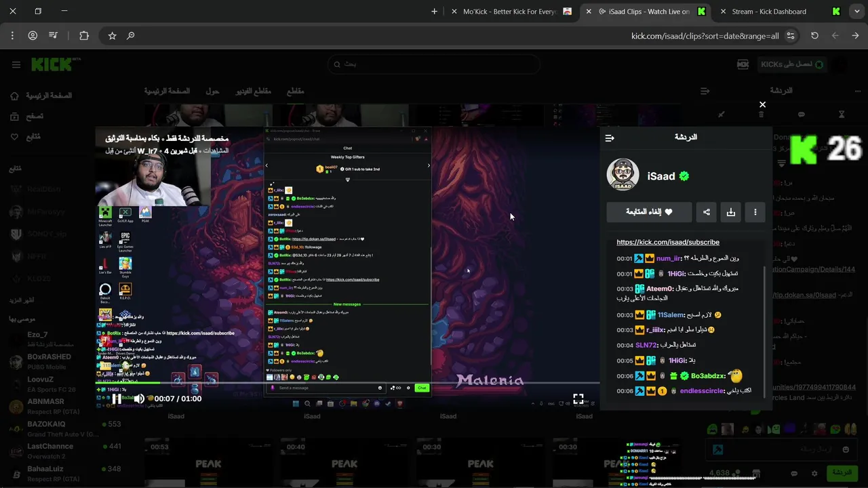The height and width of the screenshot is (488, 868).
Task: Switch to the حول about tab
Action: pos(212,91)
